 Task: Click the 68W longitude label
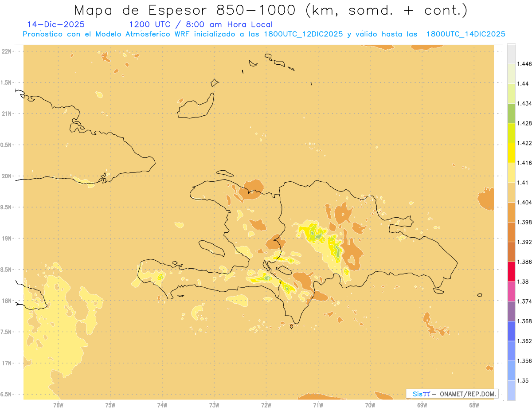click(474, 405)
